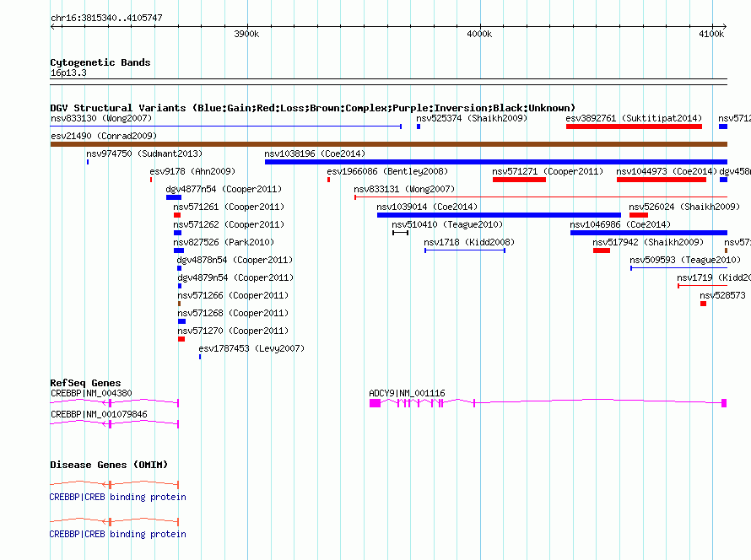Screen dimensions: 751x560
Task: Select dgv4878n54 (Cooper2011) label
Action: [235, 260]
